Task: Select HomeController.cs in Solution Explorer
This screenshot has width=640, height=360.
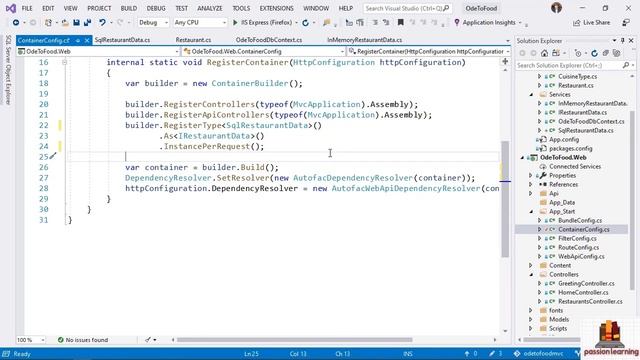Action: [583, 292]
